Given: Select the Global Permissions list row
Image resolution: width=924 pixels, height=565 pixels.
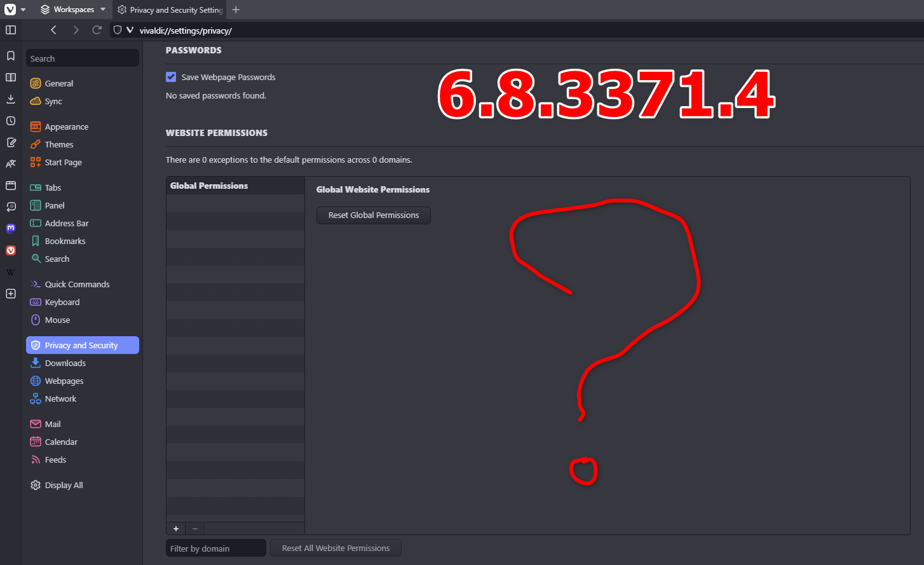Looking at the screenshot, I should [235, 186].
